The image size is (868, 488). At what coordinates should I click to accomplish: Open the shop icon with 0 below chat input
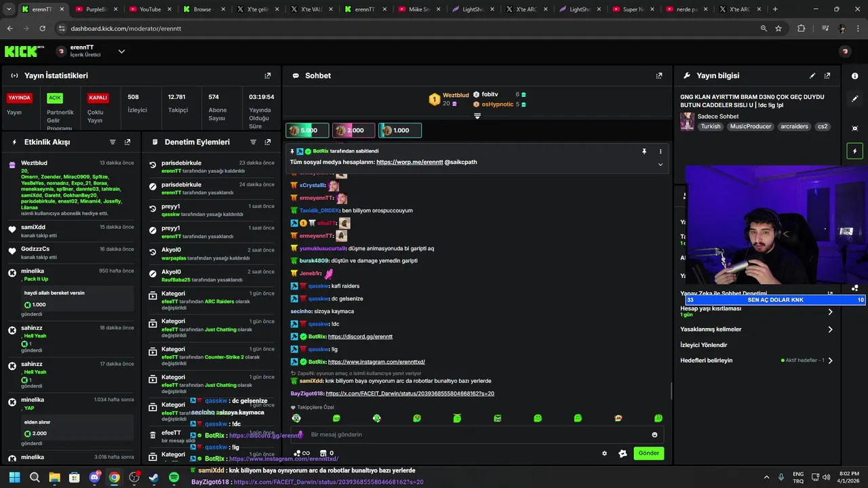[x=327, y=453]
